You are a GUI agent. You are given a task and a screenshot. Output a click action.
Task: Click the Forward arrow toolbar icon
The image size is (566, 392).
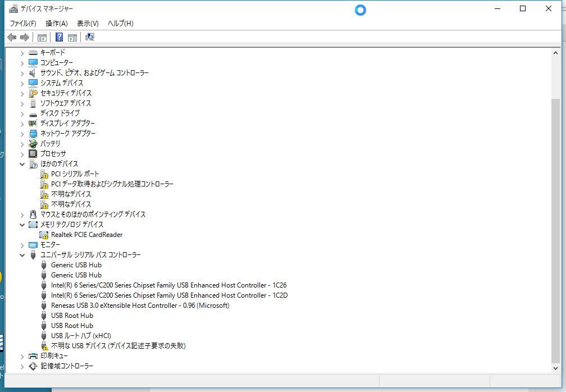(25, 37)
